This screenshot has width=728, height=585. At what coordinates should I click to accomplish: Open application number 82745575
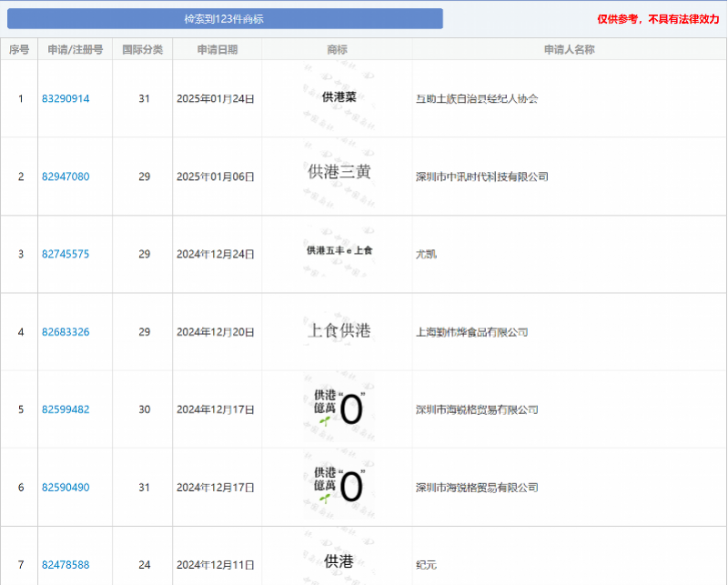[66, 254]
